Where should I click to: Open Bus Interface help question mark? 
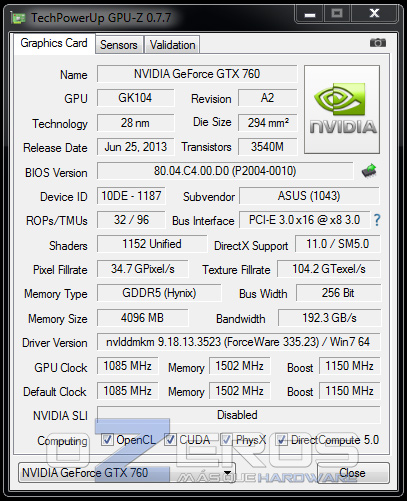pos(377,220)
